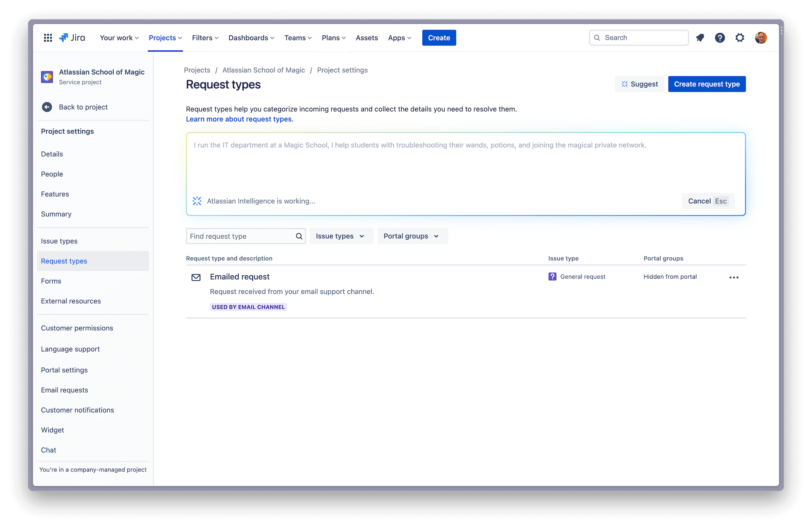Click the Atlassian Intelligence suggest icon
This screenshot has width=812, height=528.
coord(624,84)
